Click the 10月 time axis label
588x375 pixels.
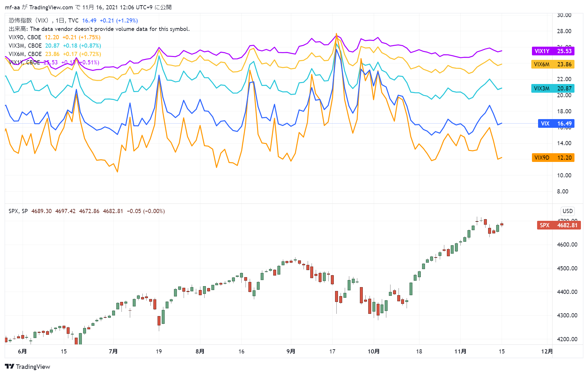373,351
